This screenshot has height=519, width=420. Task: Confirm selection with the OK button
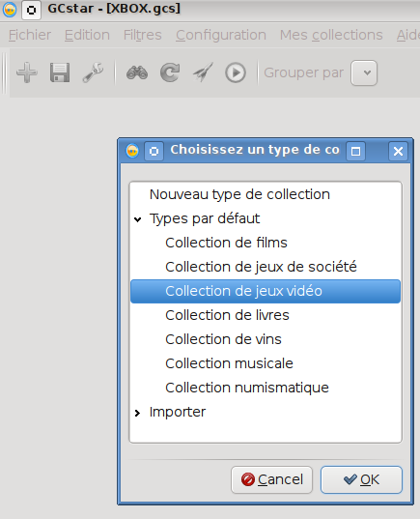pyautogui.click(x=361, y=479)
